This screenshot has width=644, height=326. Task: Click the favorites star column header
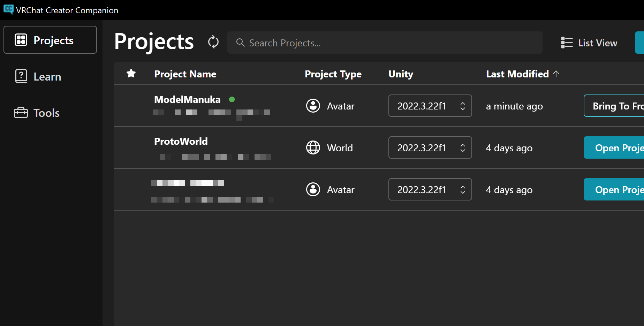click(131, 74)
